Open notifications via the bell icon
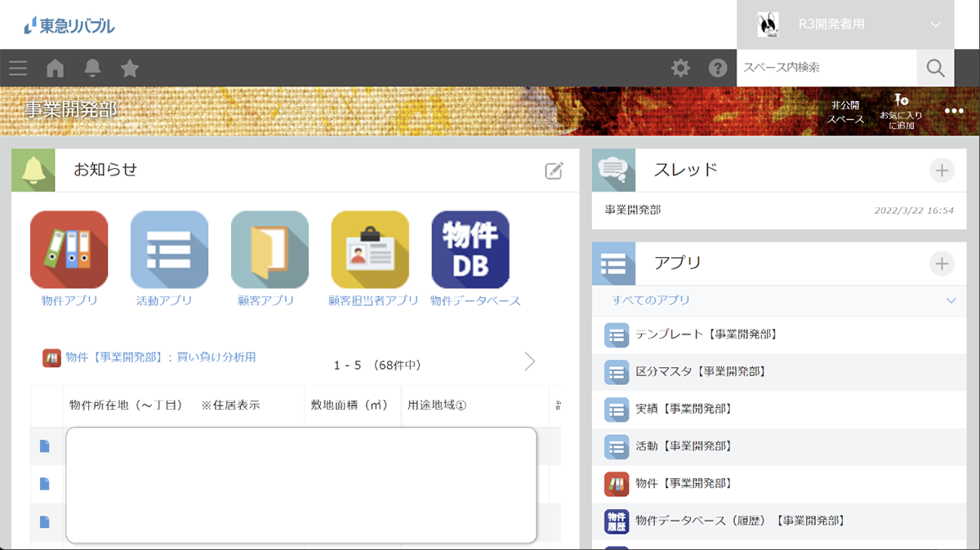The height and width of the screenshot is (550, 980). coord(92,69)
